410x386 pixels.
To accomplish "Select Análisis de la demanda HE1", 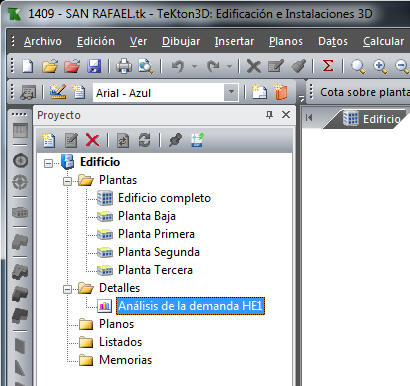I will 190,306.
